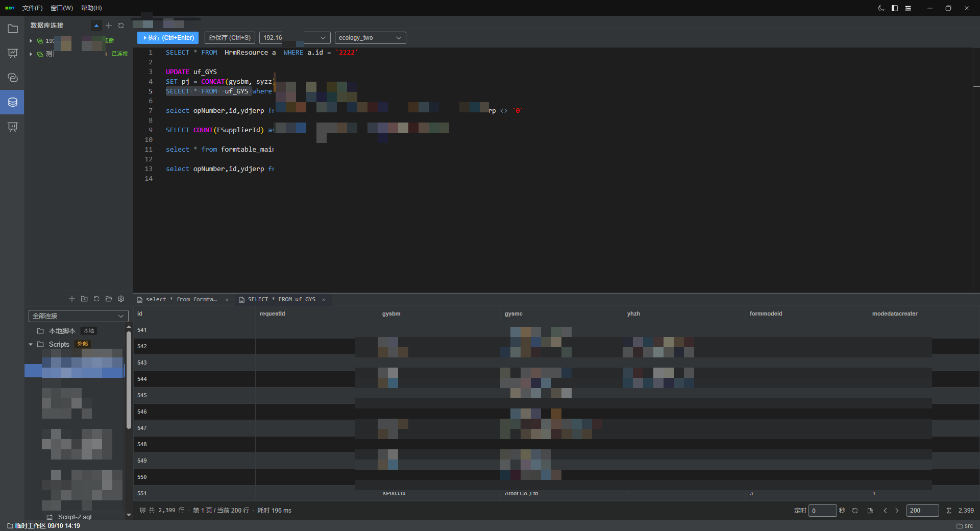The height and width of the screenshot is (531, 980).
Task: Refresh the database connections list
Action: pos(121,26)
